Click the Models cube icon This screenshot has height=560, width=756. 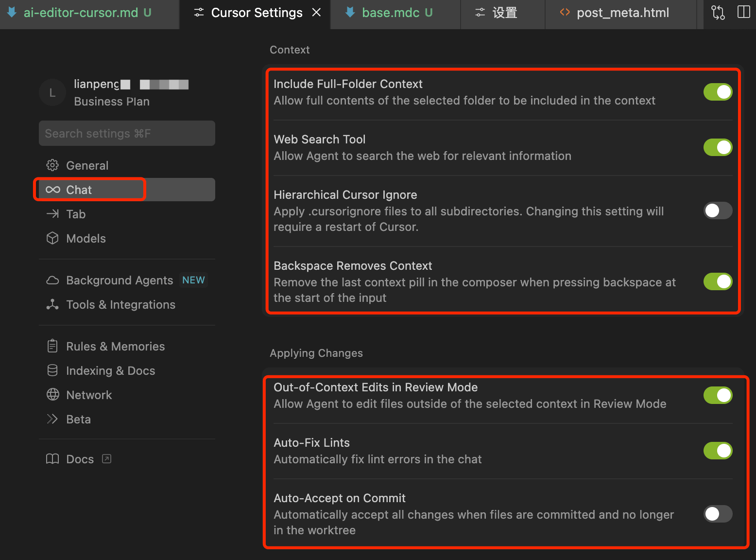point(52,238)
